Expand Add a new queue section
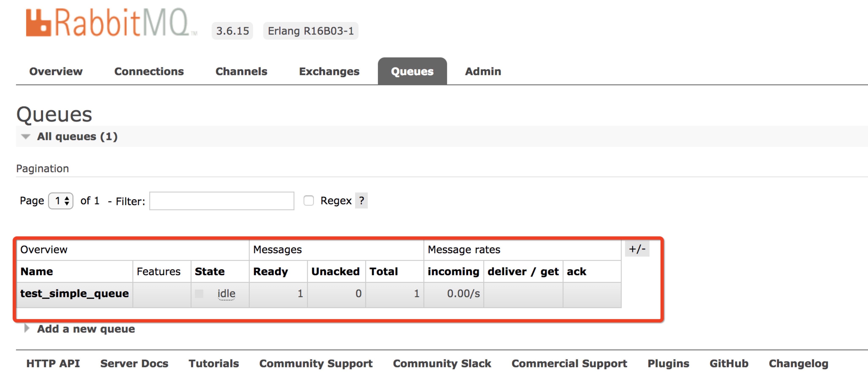This screenshot has height=390, width=868. [x=86, y=329]
